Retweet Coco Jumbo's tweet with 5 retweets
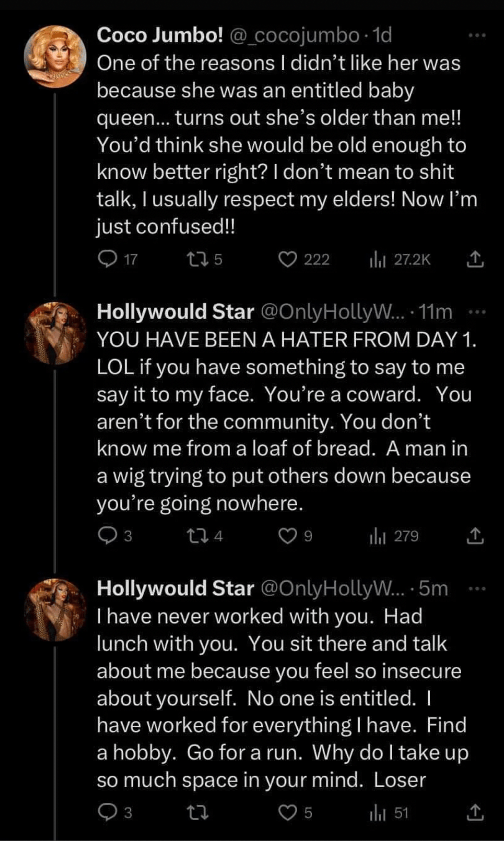504x841 pixels. tap(196, 259)
